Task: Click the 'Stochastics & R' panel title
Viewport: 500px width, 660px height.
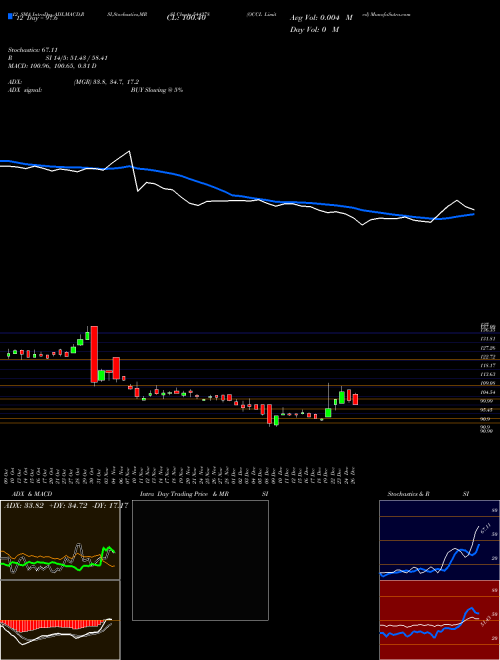Action: (409, 494)
